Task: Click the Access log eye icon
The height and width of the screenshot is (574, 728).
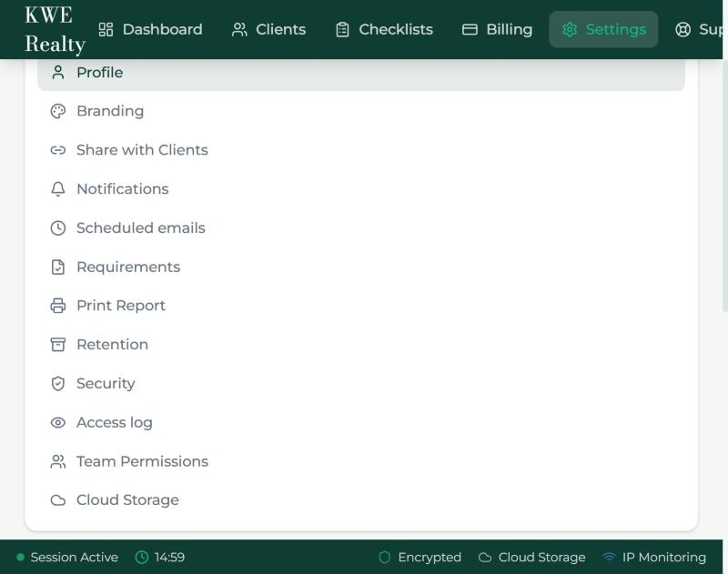Action: click(58, 423)
